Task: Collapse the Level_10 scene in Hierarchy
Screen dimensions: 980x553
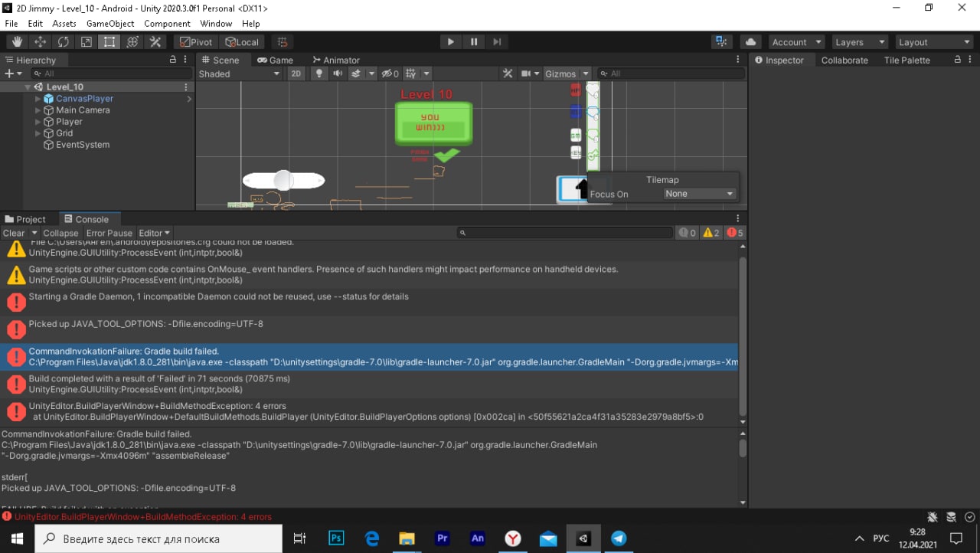Action: (28, 87)
